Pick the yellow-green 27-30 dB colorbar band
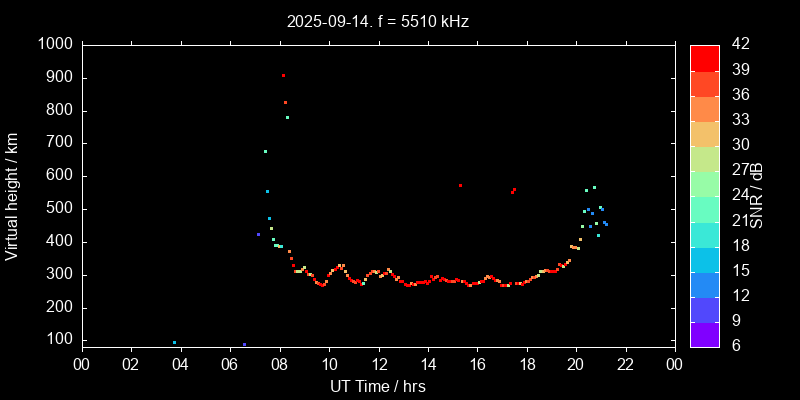This screenshot has width=800, height=400. (x=704, y=158)
